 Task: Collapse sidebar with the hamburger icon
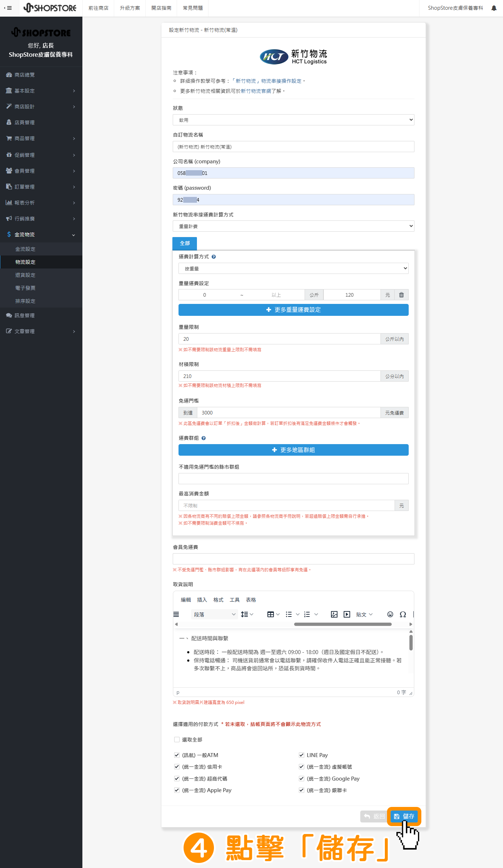[8, 8]
